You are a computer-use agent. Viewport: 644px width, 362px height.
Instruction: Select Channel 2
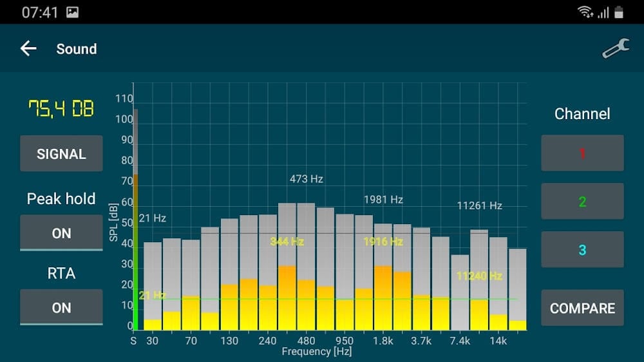[582, 202]
